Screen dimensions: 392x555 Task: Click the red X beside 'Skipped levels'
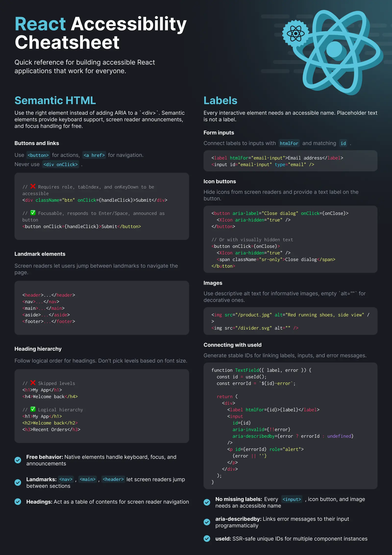coord(33,383)
